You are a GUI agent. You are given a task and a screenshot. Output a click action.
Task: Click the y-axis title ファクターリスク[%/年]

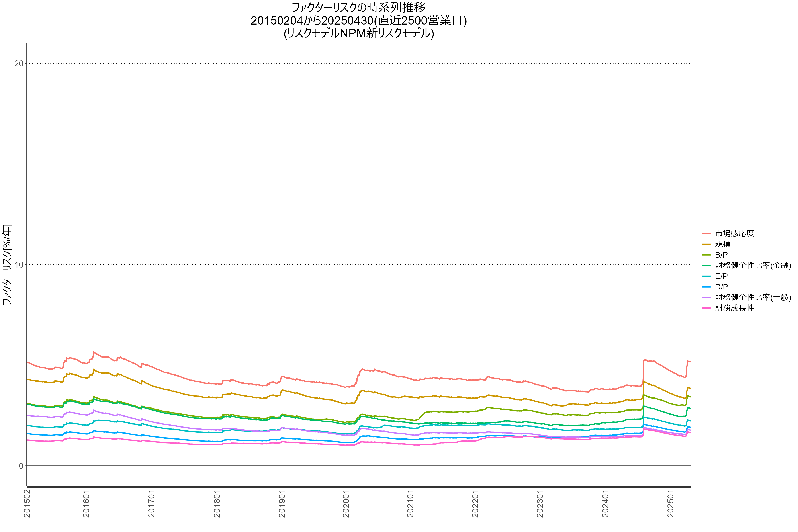[x=7, y=265]
